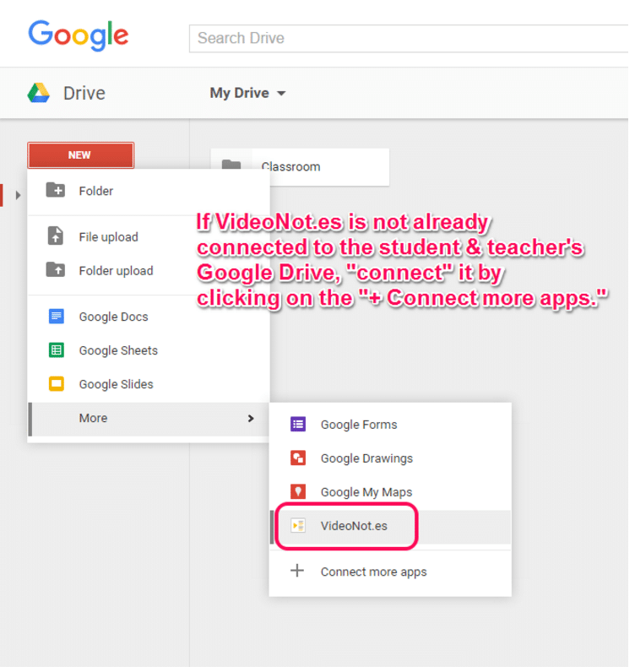Image resolution: width=635 pixels, height=672 pixels.
Task: Choose Google Docs from the New menu
Action: tap(113, 317)
